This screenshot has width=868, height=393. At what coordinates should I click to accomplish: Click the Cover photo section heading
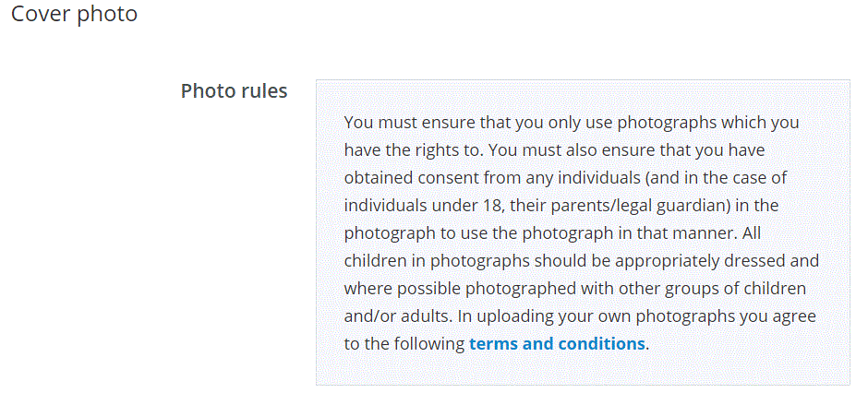[x=74, y=16]
